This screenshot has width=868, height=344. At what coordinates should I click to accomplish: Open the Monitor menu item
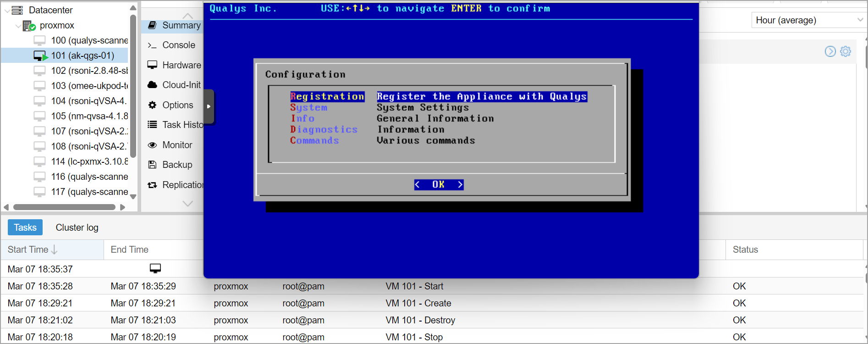[172, 145]
